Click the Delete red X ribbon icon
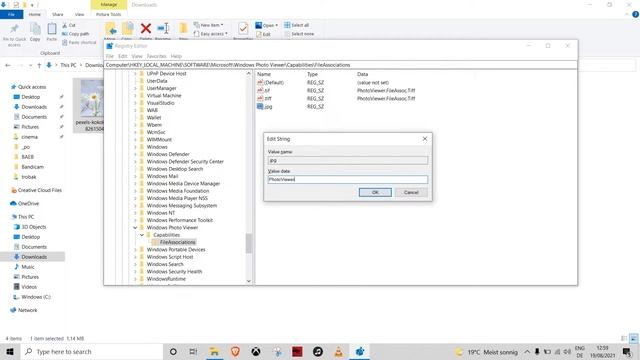 [146, 28]
